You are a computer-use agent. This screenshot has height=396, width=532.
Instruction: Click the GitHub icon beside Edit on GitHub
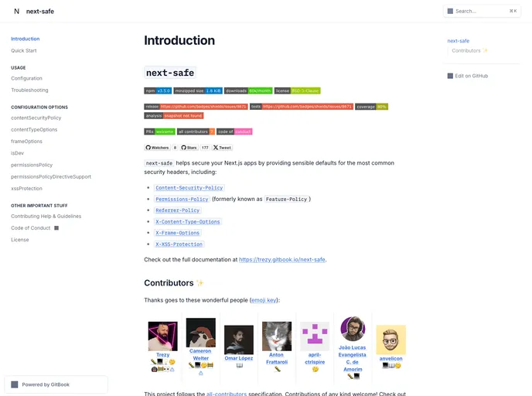coord(450,76)
